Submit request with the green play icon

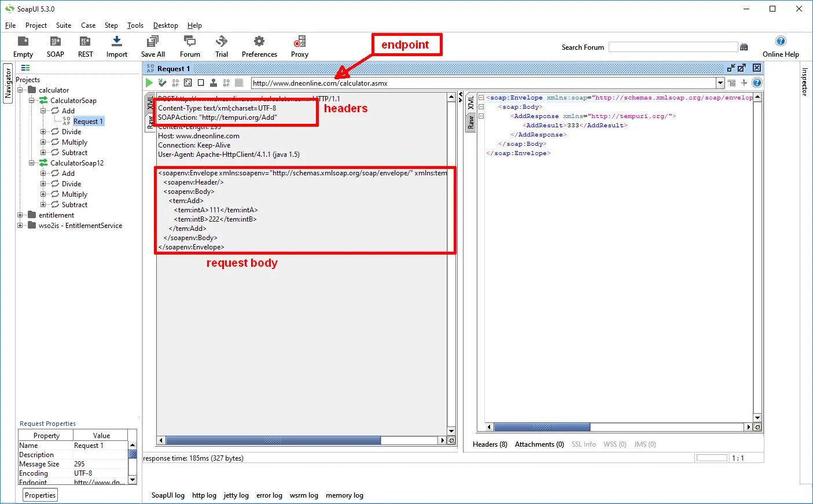(x=149, y=83)
